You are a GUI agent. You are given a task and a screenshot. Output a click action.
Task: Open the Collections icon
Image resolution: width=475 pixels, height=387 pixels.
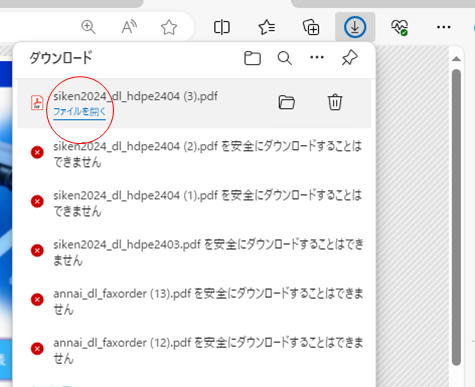point(311,27)
